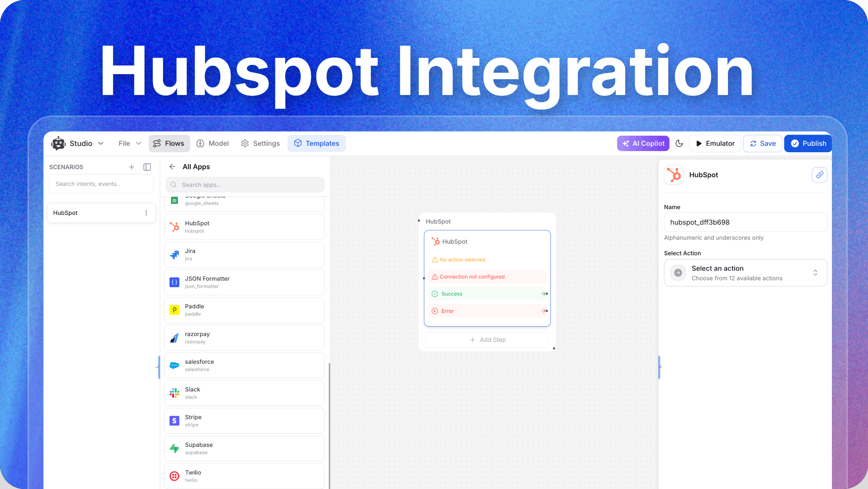Click the Publish button
The image size is (868, 489).
click(x=808, y=143)
